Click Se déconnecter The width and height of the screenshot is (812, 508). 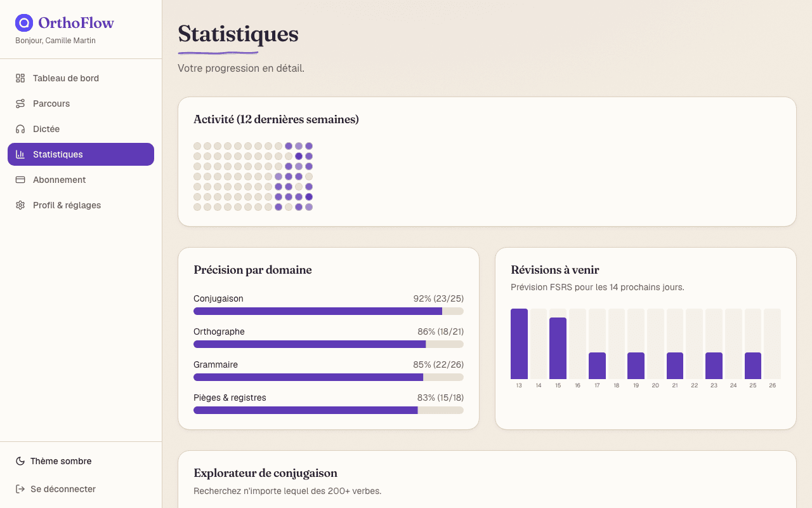click(x=81, y=489)
